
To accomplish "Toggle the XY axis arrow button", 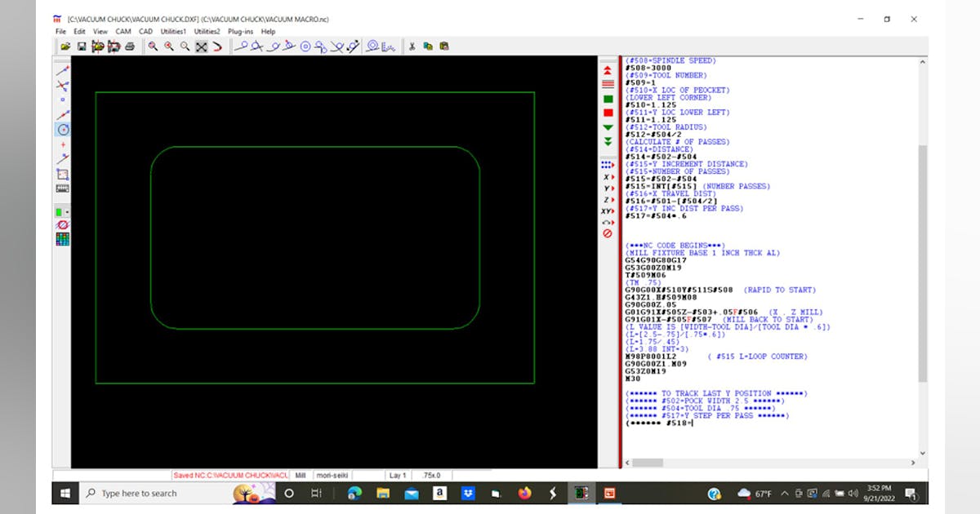I will coord(608,211).
